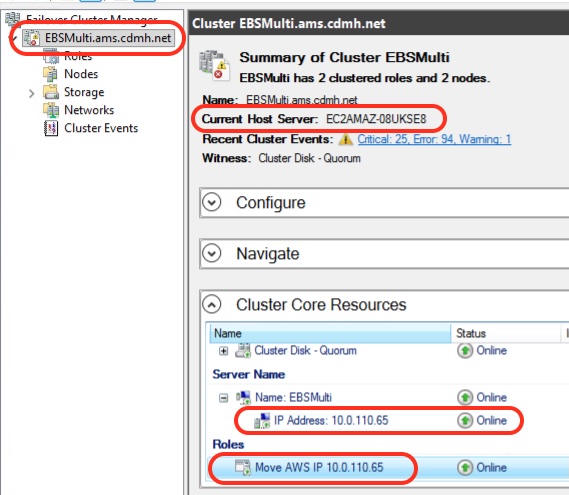Screen dimensions: 569x495
Task: Click the Current Host Server value EC2AMAZ-08UKSE8
Action: [x=376, y=119]
